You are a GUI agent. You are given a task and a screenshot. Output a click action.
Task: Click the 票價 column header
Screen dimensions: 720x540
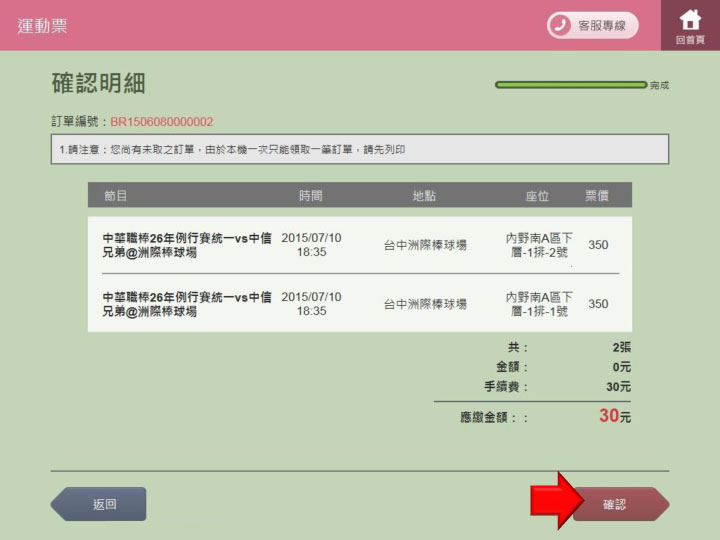tap(597, 196)
